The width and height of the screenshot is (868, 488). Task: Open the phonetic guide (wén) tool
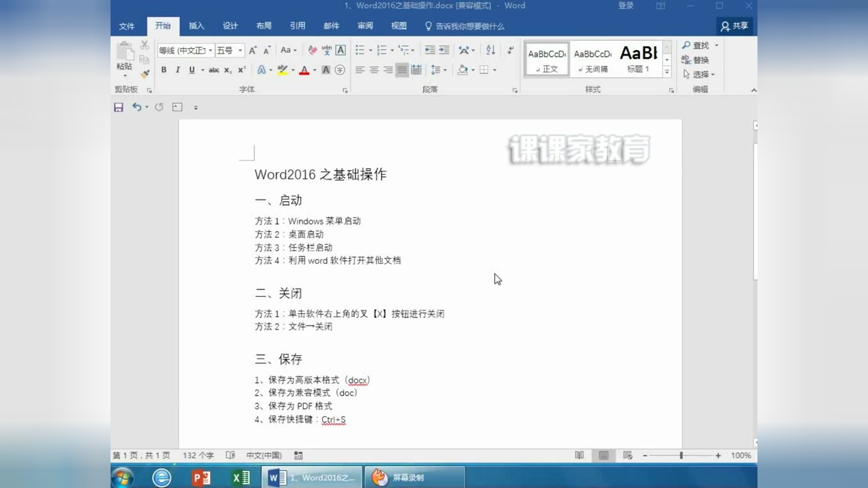coord(326,50)
